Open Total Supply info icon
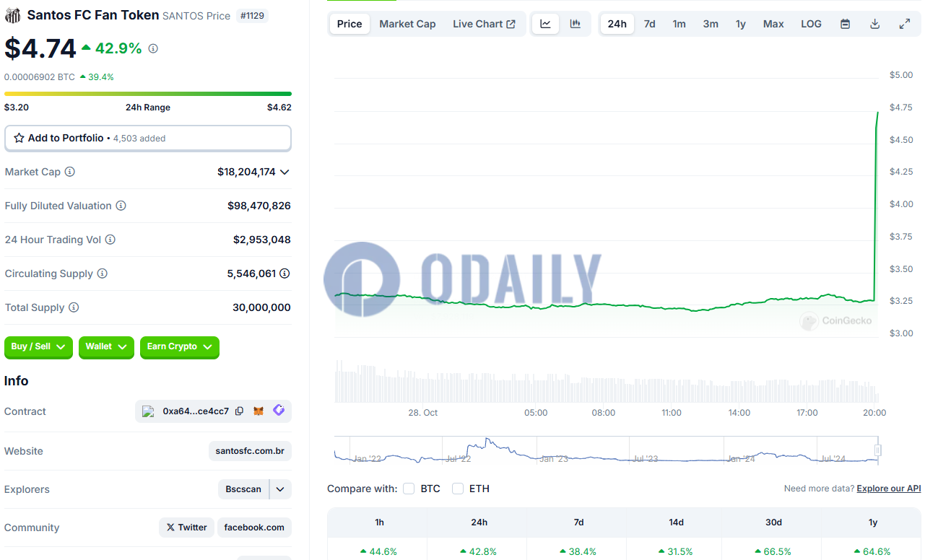 (74, 307)
